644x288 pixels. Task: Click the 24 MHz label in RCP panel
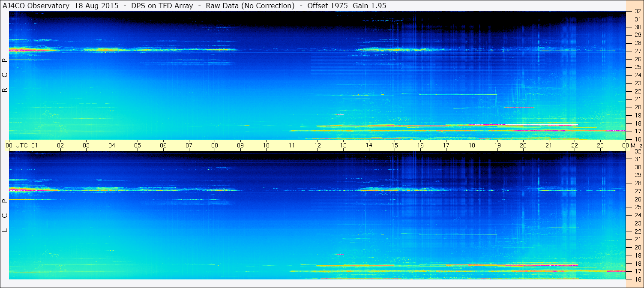638,75
